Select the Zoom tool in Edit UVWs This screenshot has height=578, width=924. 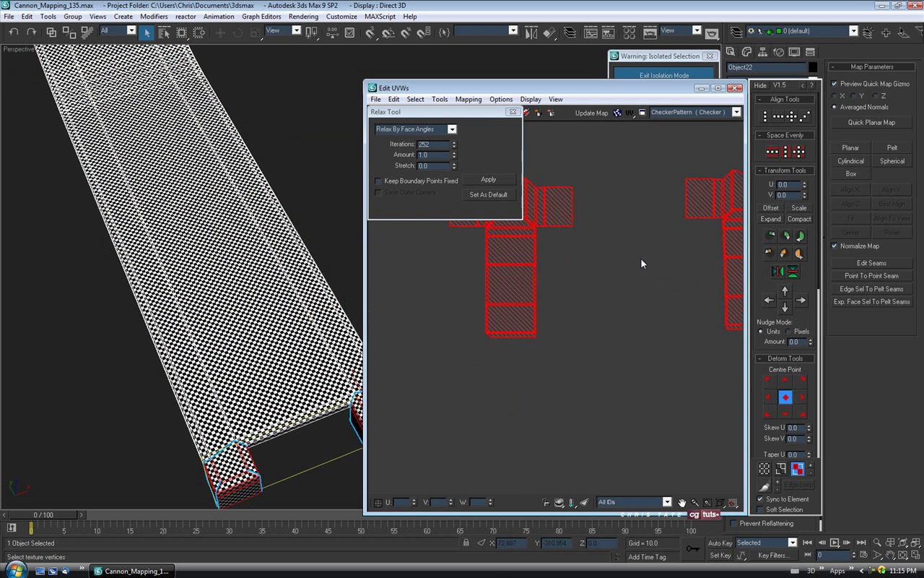pos(694,503)
